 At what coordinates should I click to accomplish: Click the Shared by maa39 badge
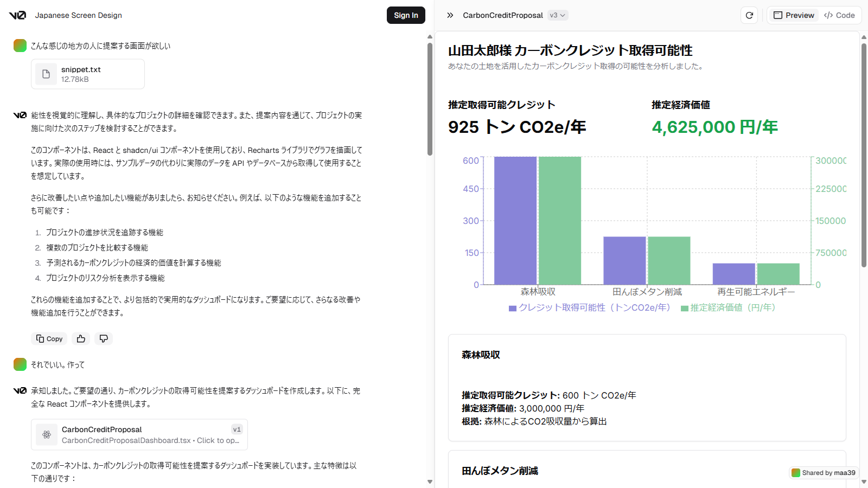(x=824, y=473)
